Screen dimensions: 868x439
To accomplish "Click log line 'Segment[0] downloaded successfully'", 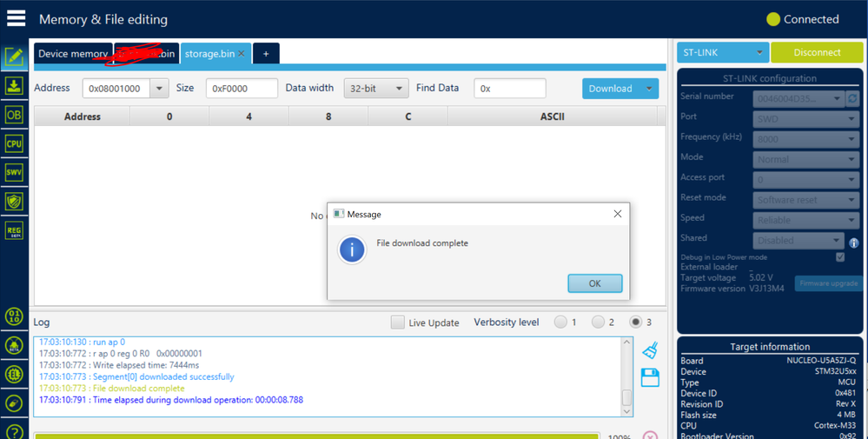I will coord(136,376).
